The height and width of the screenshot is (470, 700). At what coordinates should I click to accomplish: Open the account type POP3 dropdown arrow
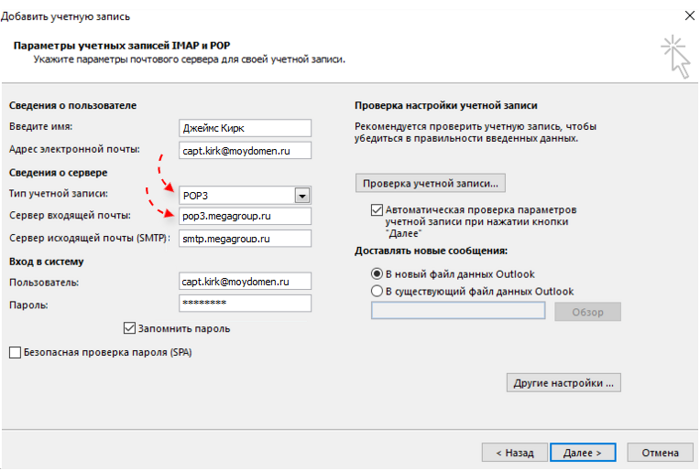point(301,195)
